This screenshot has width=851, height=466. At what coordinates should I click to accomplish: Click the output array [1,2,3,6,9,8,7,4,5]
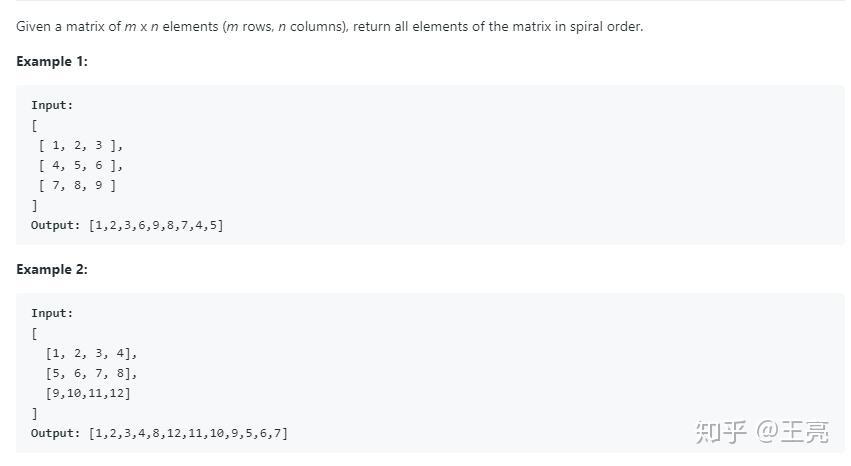coord(156,225)
